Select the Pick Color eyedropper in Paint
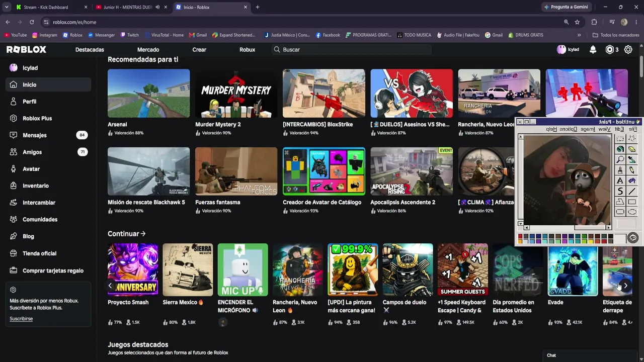The height and width of the screenshot is (362, 644). click(x=632, y=160)
